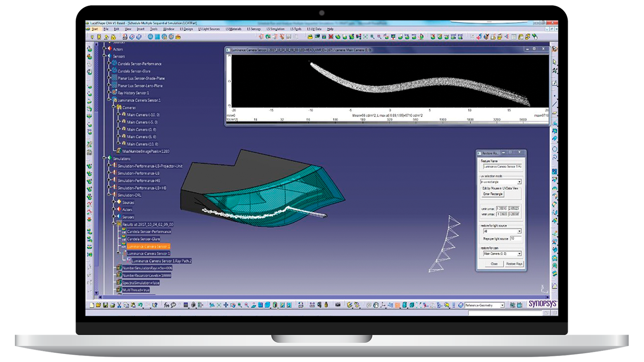Screen dimensions: 644x362
Task: Click the red cross icon in top toolbar
Action: [x=330, y=37]
